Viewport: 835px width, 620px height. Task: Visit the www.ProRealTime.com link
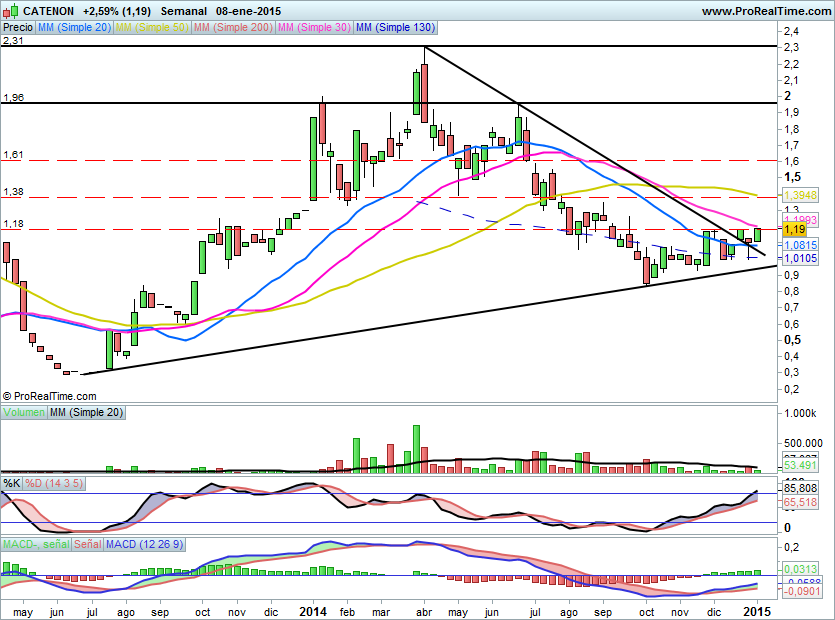tap(765, 11)
